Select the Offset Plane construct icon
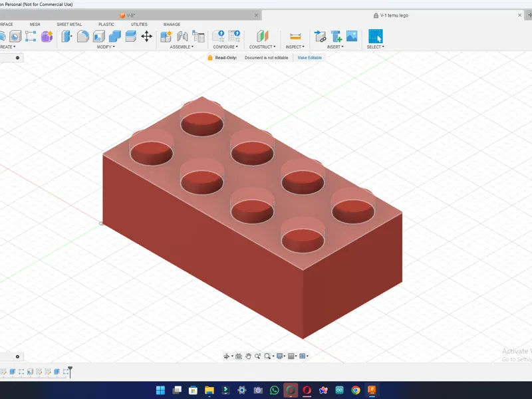This screenshot has width=532, height=399. (x=263, y=37)
